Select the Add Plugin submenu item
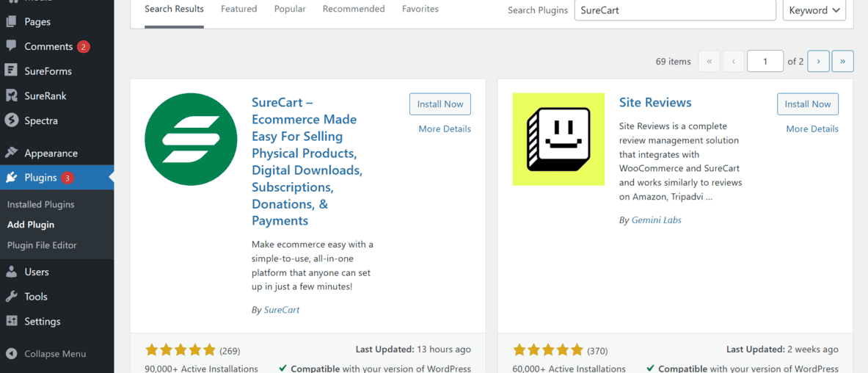 pos(30,225)
